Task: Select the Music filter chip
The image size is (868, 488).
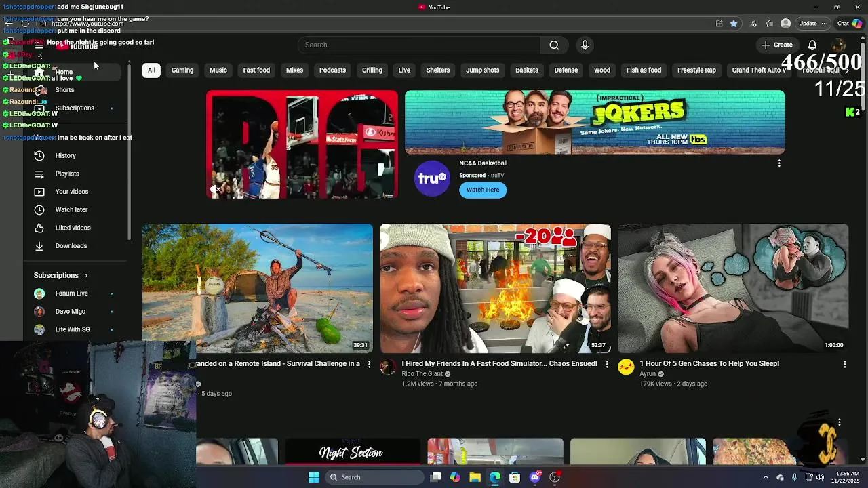Action: (218, 70)
